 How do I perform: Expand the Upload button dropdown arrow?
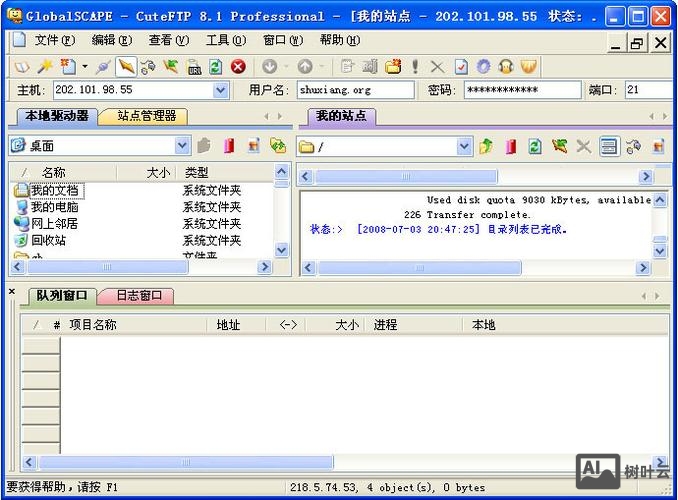[321, 67]
